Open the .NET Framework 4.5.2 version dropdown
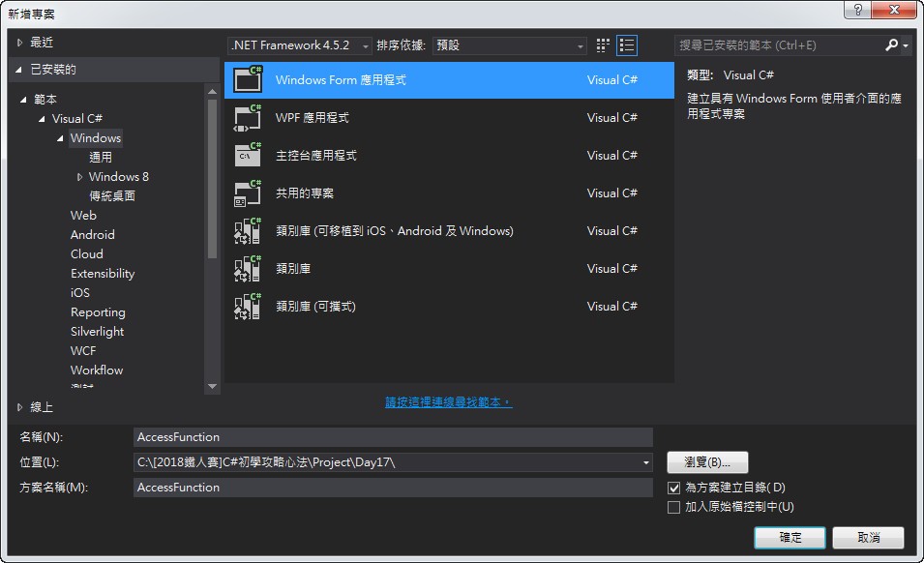 tap(300, 45)
